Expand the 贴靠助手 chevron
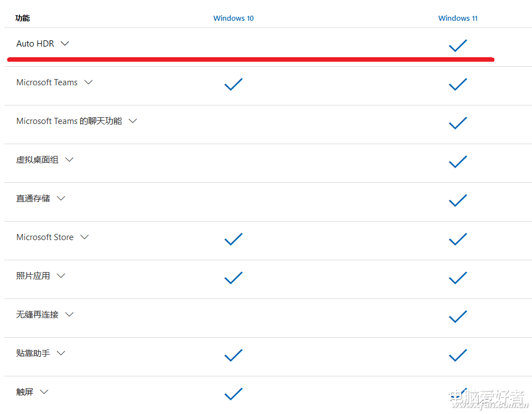 pos(61,353)
